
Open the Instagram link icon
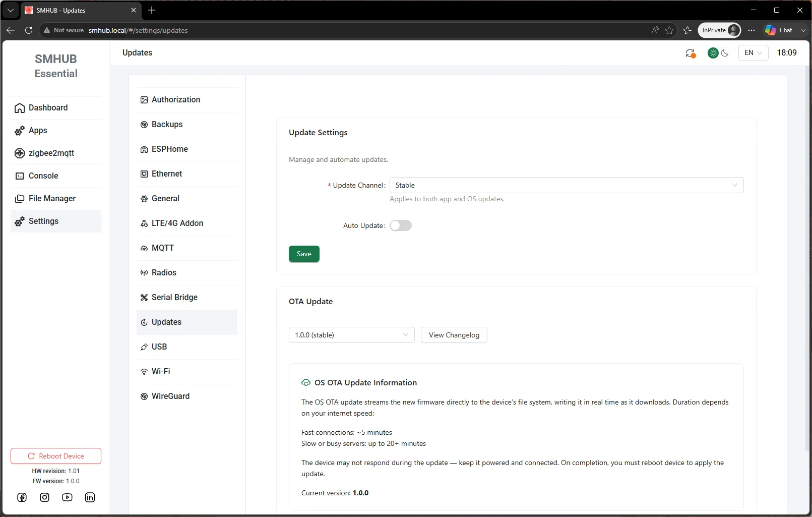tap(45, 497)
